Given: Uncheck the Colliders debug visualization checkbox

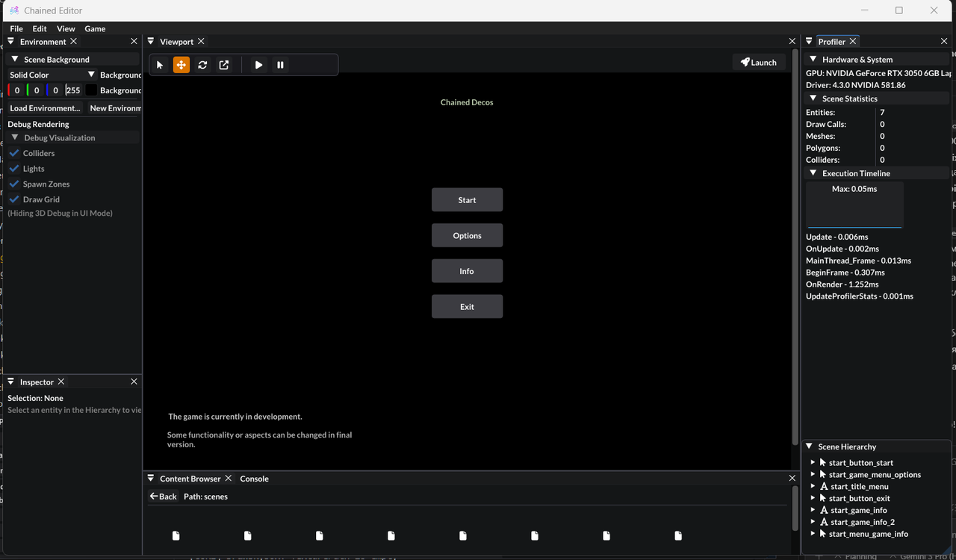Looking at the screenshot, I should pos(15,153).
